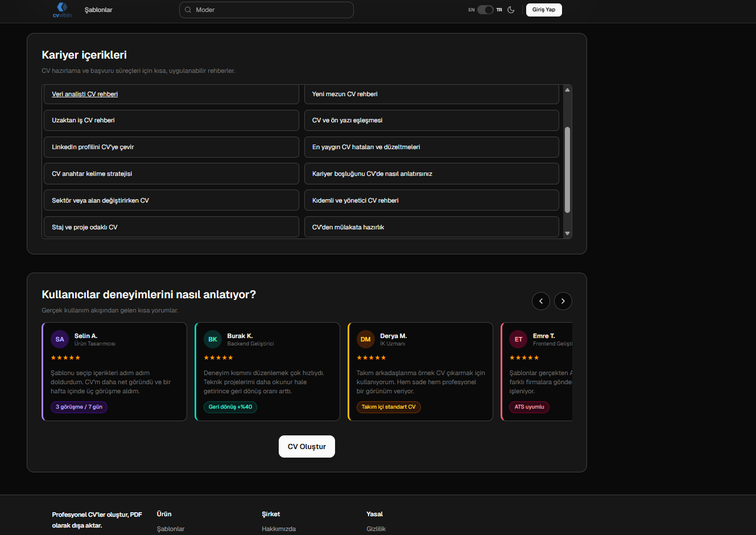
Task: Open Kıdemli ve yönetici CV rehberi
Action: (432, 200)
